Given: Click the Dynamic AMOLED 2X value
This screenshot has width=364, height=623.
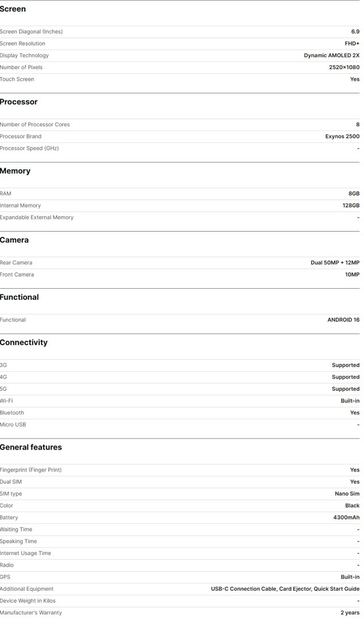Looking at the screenshot, I should coord(331,56).
